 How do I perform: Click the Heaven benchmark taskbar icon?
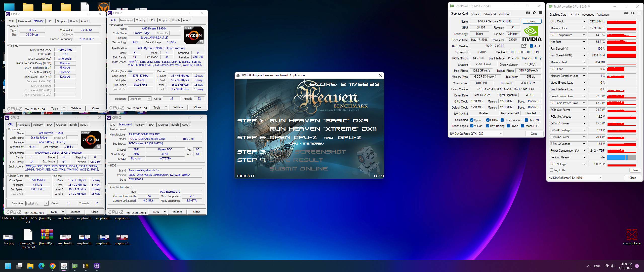pos(64,266)
